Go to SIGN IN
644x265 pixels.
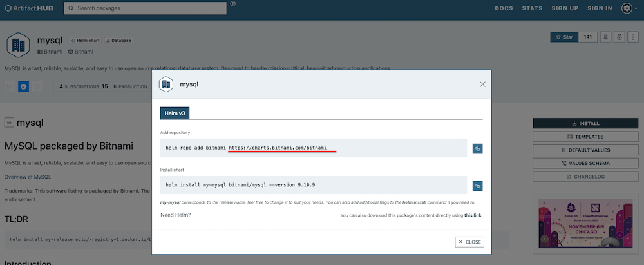point(600,8)
